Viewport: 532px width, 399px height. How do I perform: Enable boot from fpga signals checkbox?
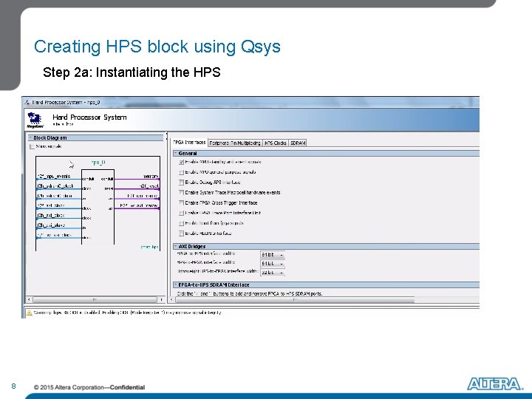pos(182,223)
